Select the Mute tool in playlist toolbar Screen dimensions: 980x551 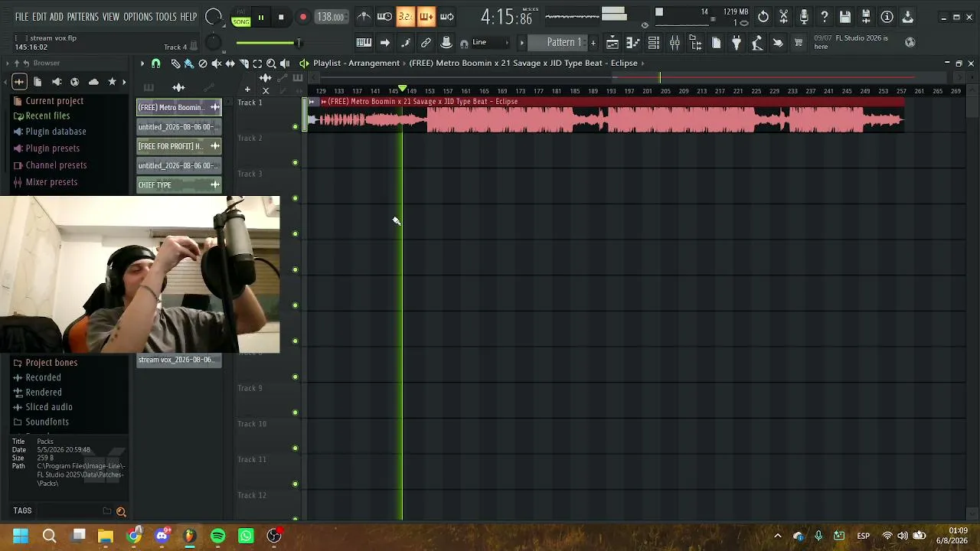pyautogui.click(x=217, y=64)
